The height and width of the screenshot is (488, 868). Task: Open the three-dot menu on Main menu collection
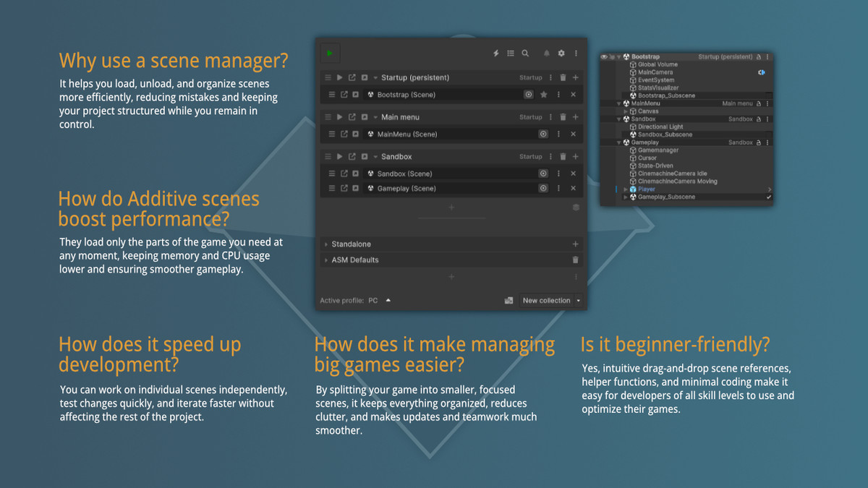(551, 116)
